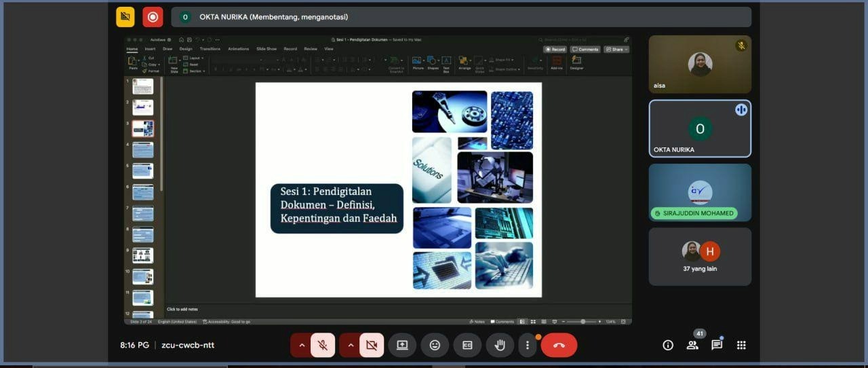This screenshot has width=868, height=368.
Task: Raise hand in the meeting
Action: point(500,345)
